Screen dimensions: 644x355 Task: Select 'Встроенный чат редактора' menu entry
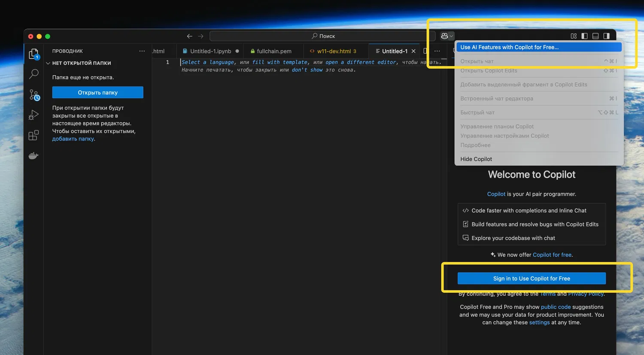coord(539,98)
